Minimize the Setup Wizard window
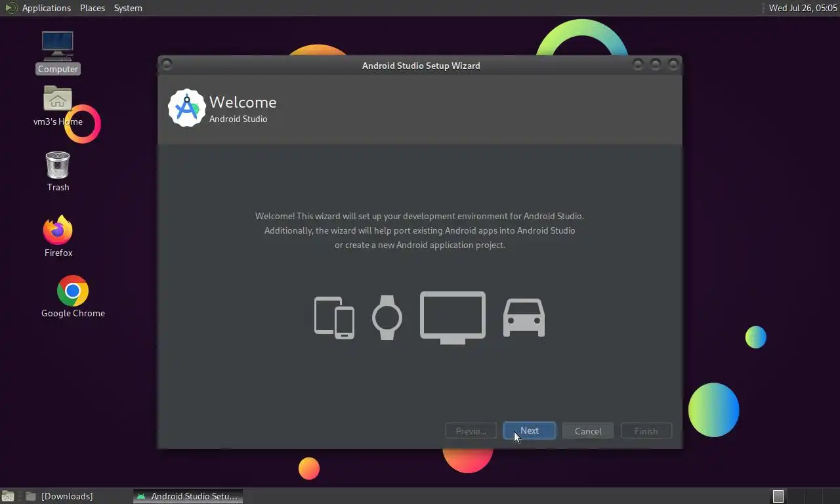 638,64
